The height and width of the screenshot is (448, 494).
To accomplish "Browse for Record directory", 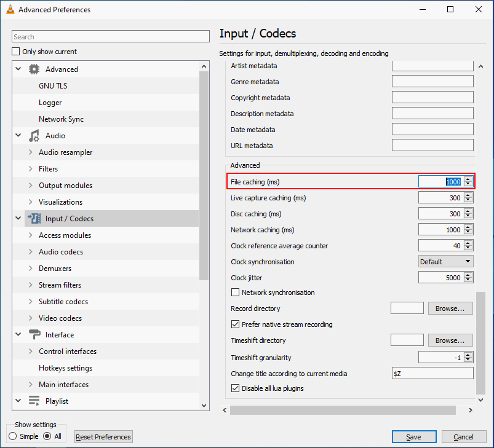I will point(450,308).
